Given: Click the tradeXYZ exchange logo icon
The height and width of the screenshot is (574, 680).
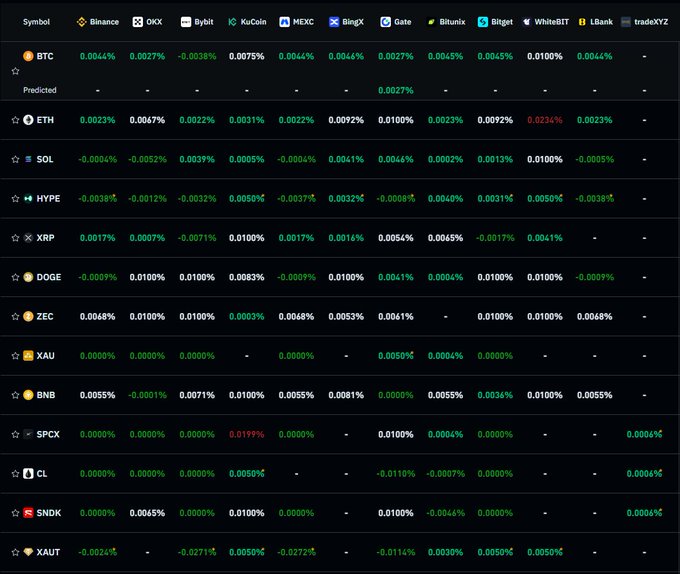Looking at the screenshot, I should [626, 22].
